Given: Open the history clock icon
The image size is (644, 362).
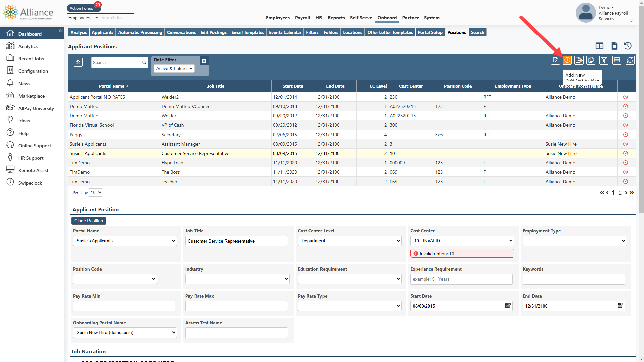Looking at the screenshot, I should 628,46.
